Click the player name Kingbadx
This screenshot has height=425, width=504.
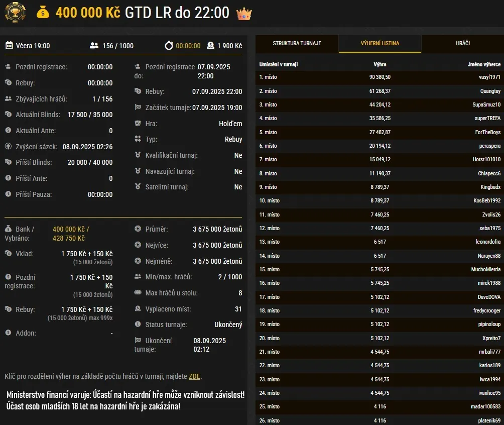(490, 187)
